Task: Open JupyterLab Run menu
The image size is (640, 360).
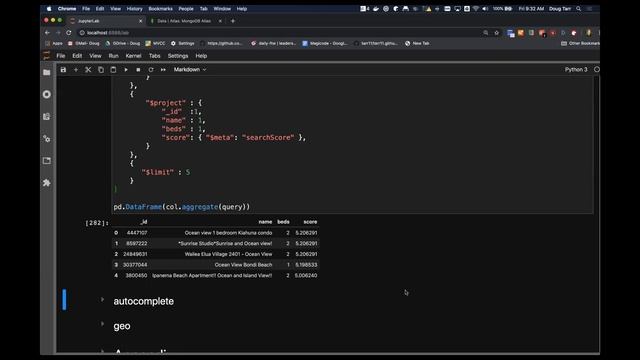Action: [113, 56]
